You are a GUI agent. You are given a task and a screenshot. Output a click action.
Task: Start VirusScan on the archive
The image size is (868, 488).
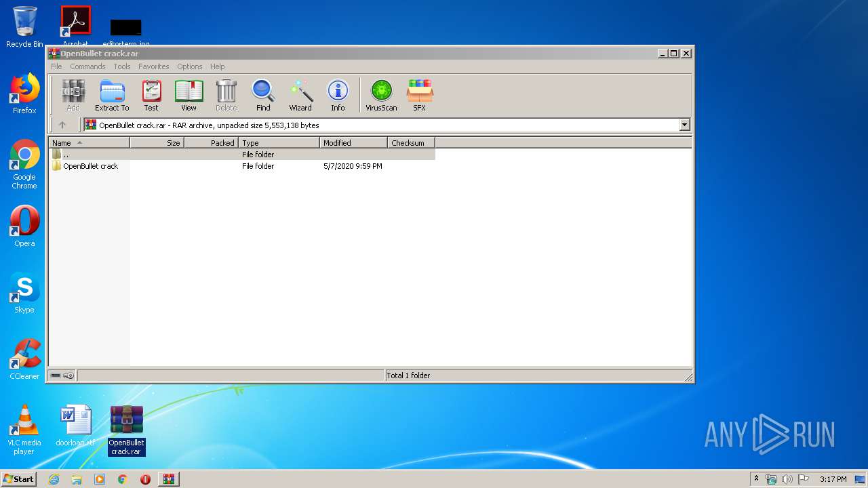click(381, 95)
